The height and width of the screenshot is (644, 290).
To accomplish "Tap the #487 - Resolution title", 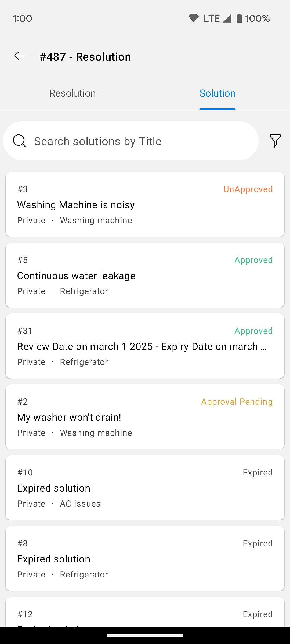I will click(x=85, y=57).
